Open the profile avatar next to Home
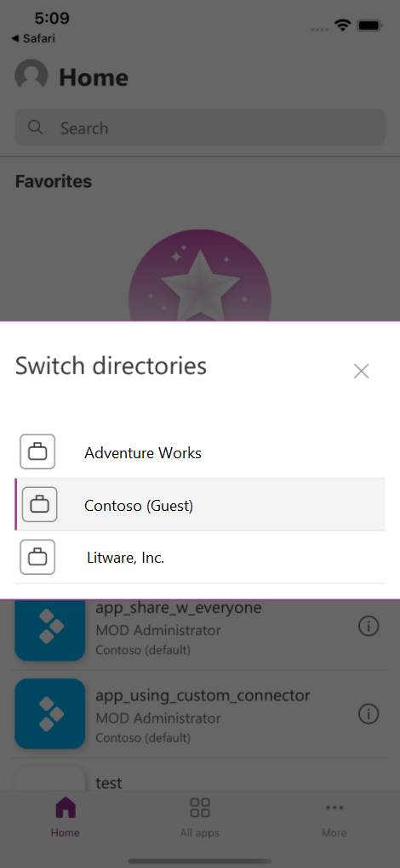This screenshot has width=400, height=868. [31, 76]
